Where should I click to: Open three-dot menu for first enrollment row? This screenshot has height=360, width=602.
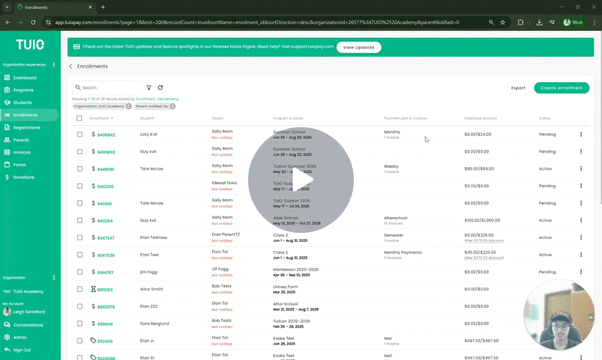pyautogui.click(x=581, y=134)
